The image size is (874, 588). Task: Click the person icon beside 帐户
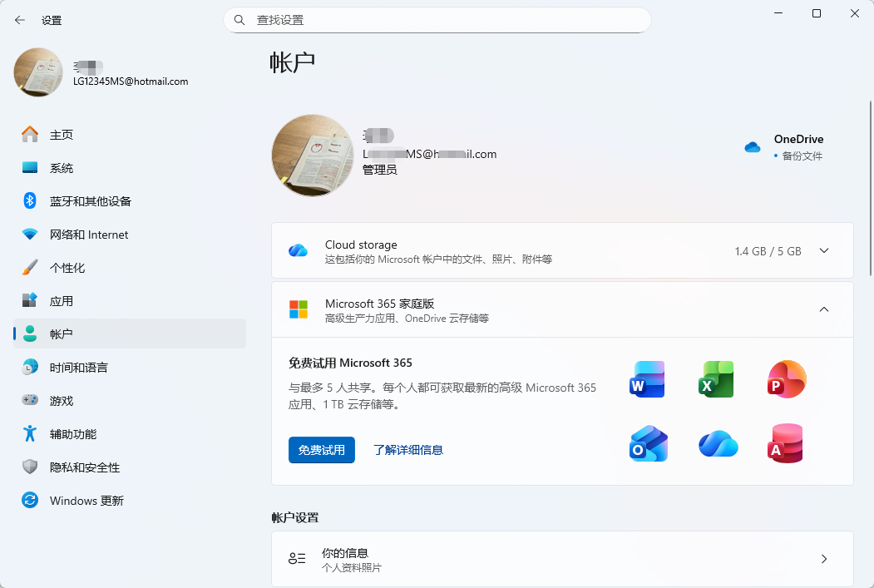tap(30, 334)
